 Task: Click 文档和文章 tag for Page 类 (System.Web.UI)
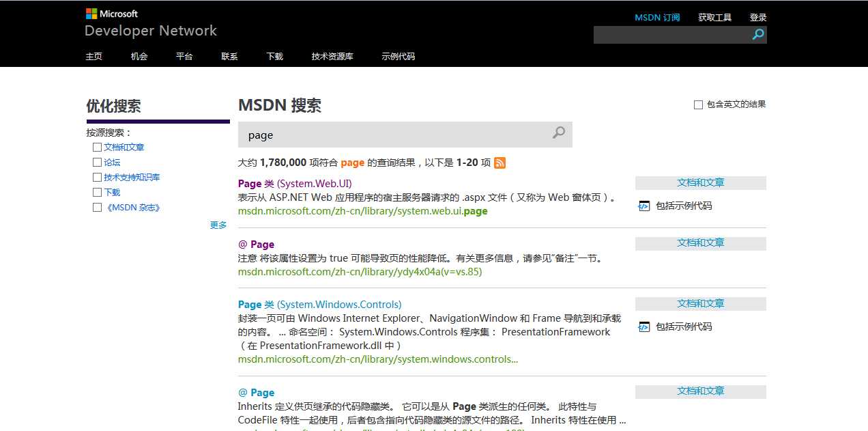701,182
